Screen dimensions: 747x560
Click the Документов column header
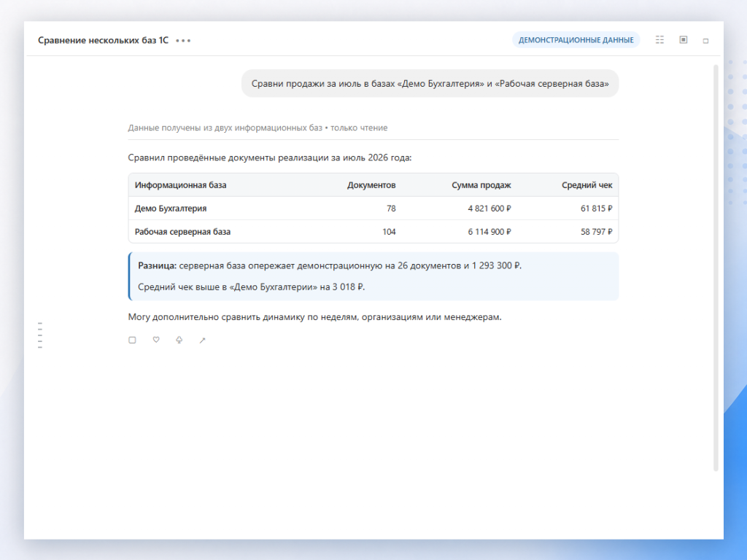[371, 185]
